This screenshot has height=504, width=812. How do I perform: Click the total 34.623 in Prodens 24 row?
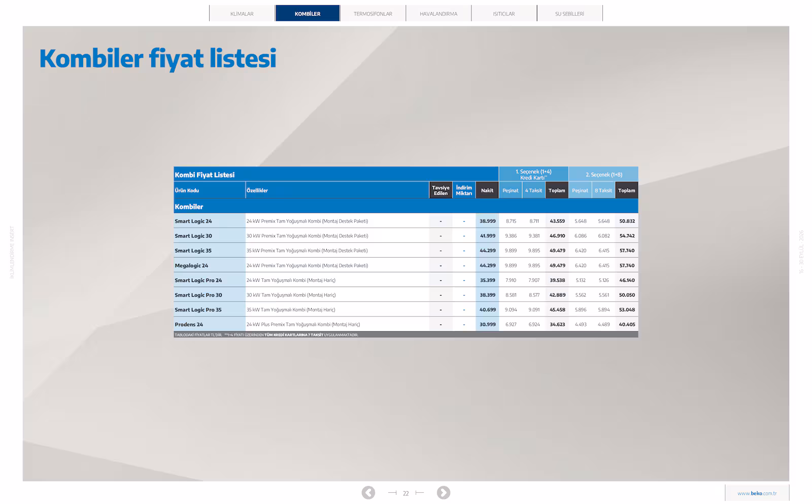(557, 325)
